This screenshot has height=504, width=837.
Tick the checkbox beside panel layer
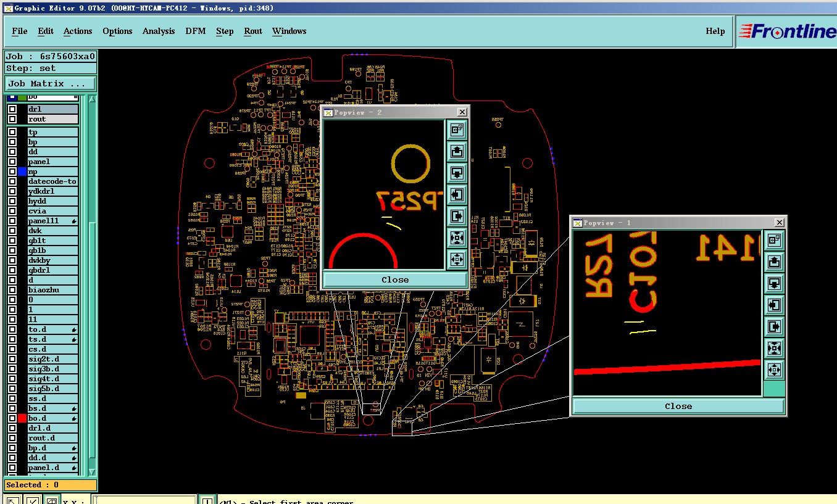(12, 162)
